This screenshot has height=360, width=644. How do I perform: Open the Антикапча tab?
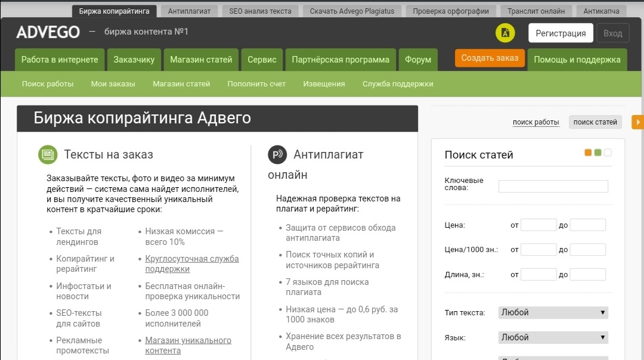(601, 11)
